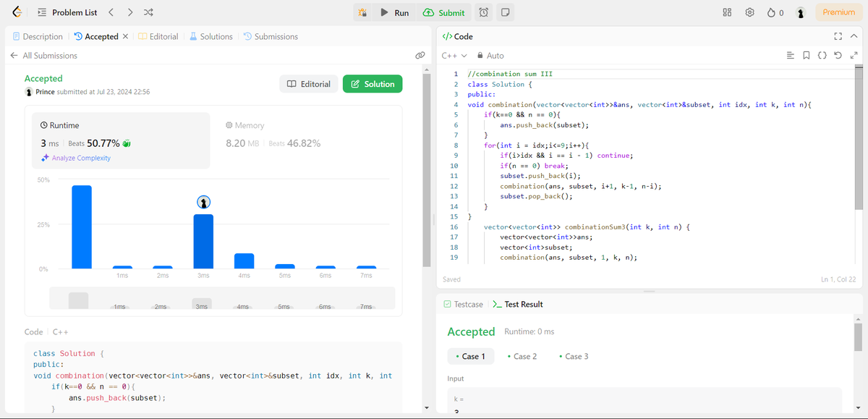Go back to All Submissions

43,56
